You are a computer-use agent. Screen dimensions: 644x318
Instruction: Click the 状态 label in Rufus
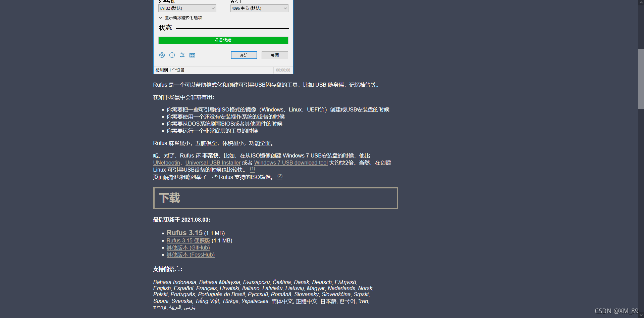point(165,28)
